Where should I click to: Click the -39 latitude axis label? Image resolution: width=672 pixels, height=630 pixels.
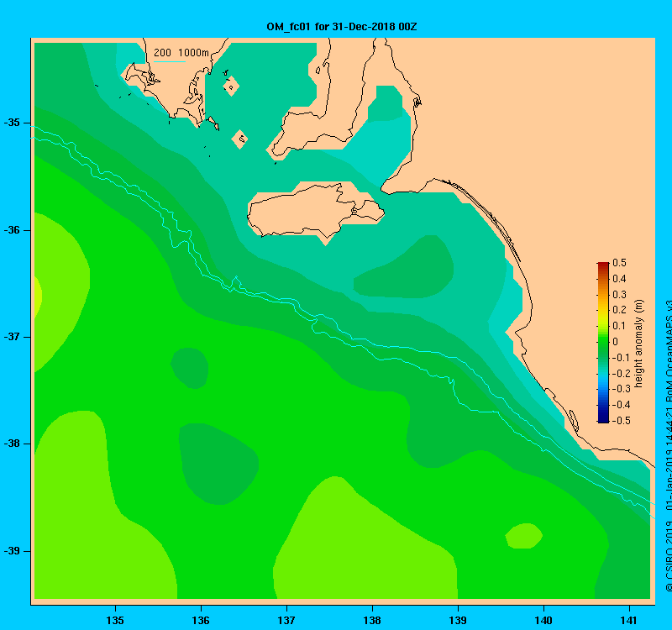(12, 551)
